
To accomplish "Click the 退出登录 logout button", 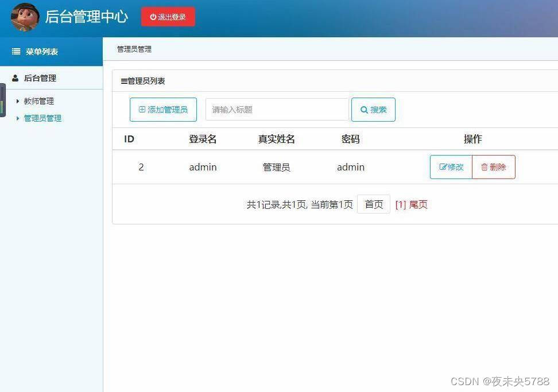I will 168,17.
